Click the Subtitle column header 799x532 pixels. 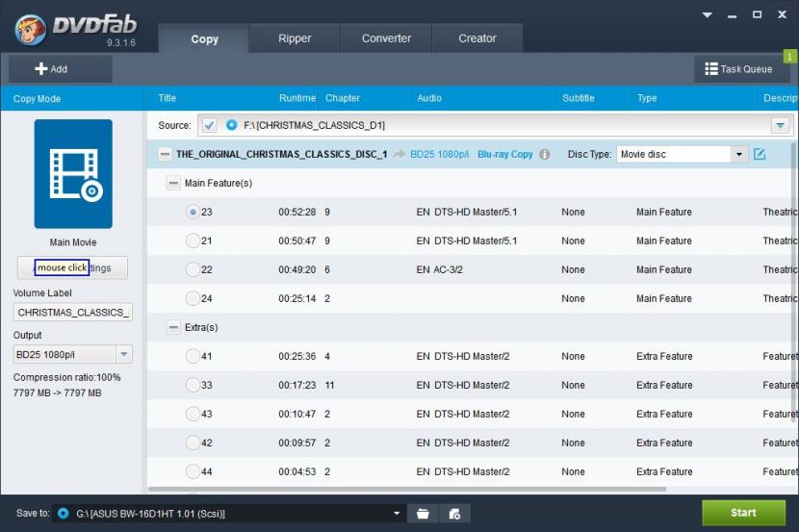click(579, 98)
